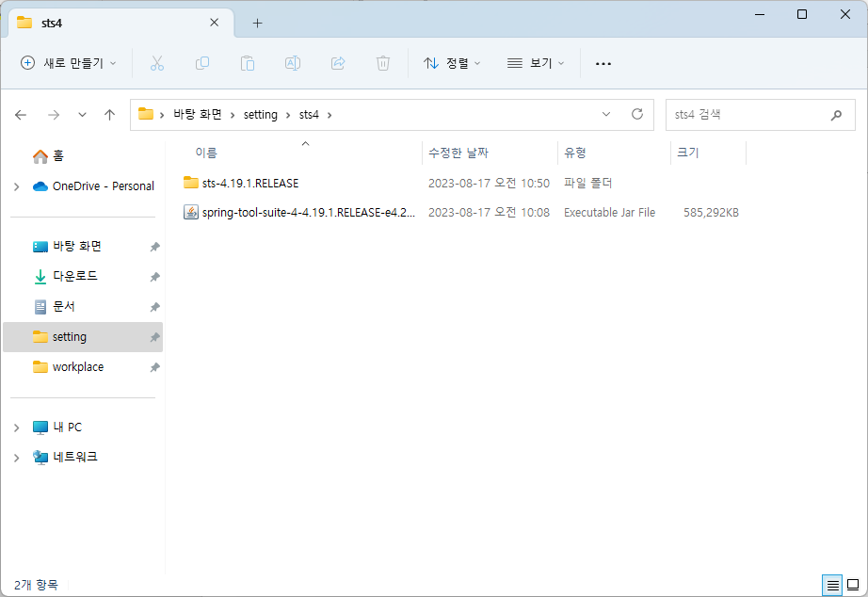Click pin icon beside 다운로드
Screen dimensions: 868x597
(155, 276)
